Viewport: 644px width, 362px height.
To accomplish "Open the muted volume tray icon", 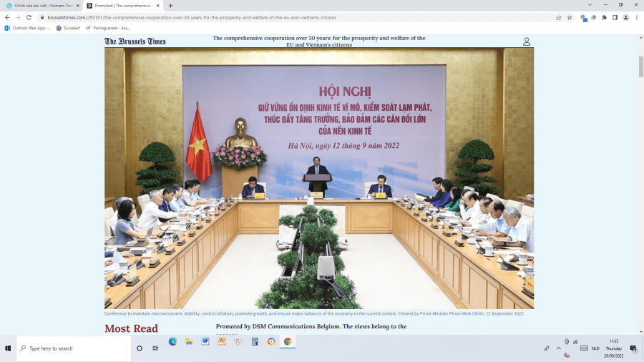I will (x=567, y=356).
